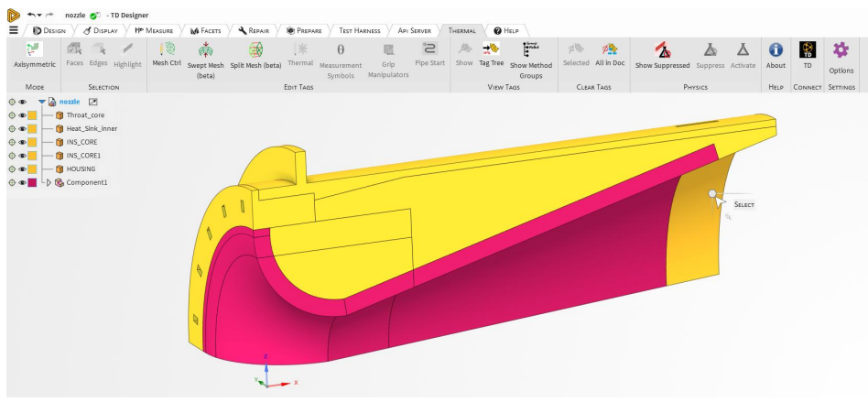Screen dimensions: 868x402
Task: Open the Test Harness tab
Action: tap(359, 30)
